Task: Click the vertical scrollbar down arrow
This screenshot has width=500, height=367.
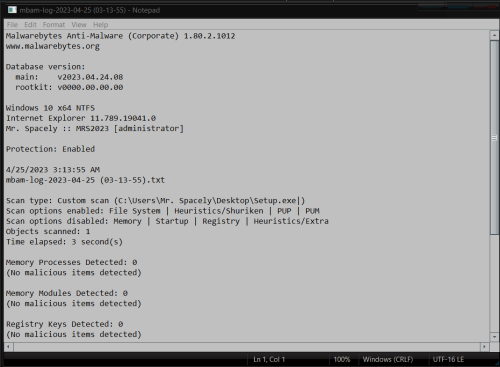Action: (494, 337)
